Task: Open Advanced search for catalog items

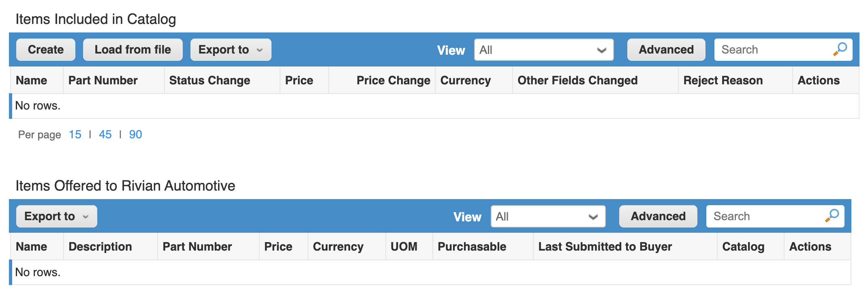Action: [666, 50]
